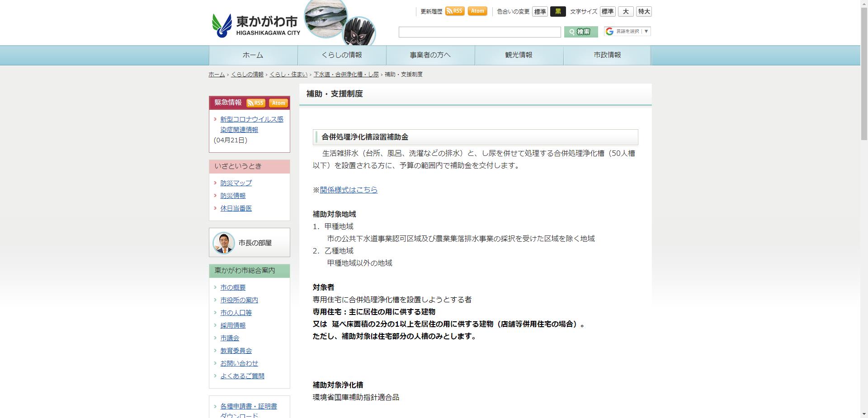Open the くらしの情報 navigation tab
This screenshot has width=868, height=418.
tap(341, 55)
